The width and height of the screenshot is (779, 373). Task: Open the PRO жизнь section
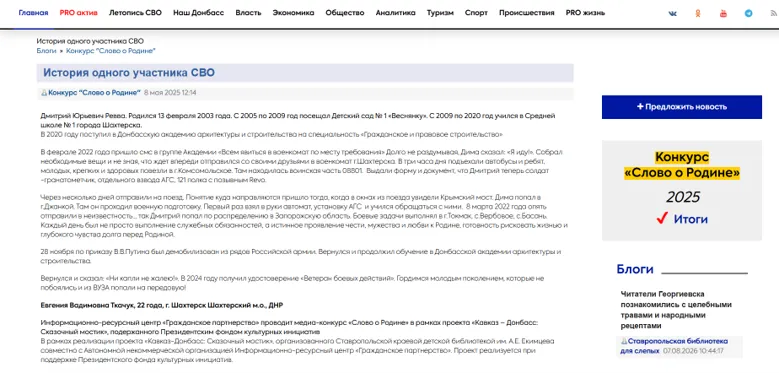coord(585,13)
